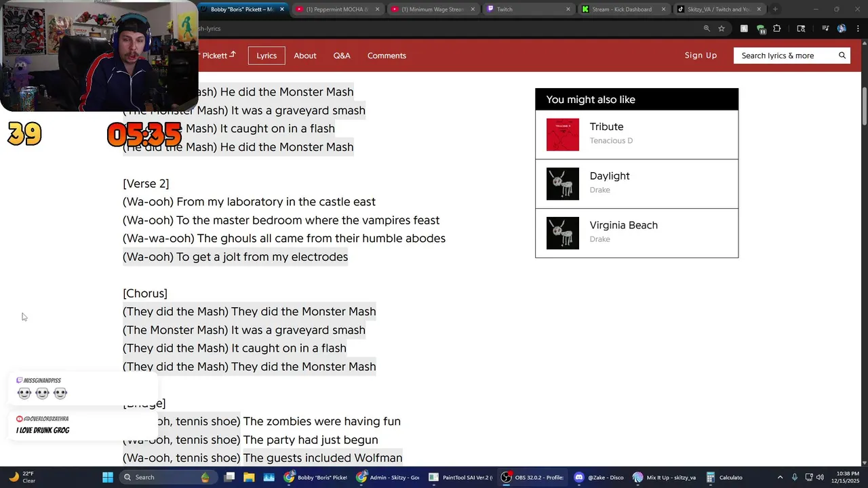Switch to Discord @Zake on the taskbar

tap(599, 477)
